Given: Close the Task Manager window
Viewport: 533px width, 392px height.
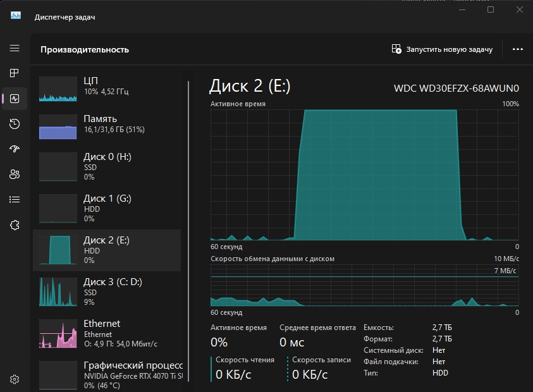Looking at the screenshot, I should pos(519,9).
